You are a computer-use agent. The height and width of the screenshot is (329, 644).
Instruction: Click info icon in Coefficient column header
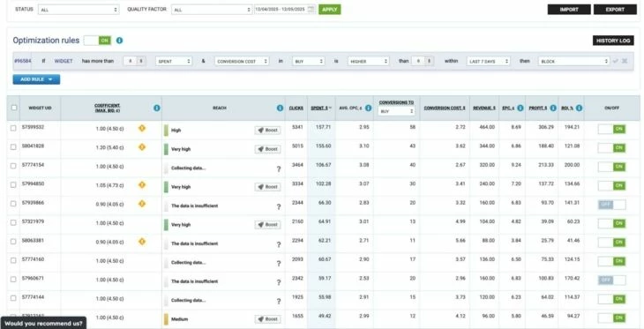156,108
